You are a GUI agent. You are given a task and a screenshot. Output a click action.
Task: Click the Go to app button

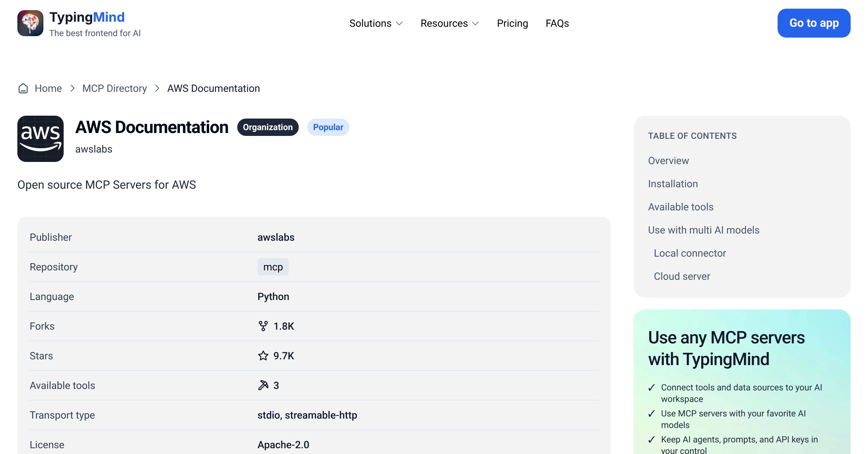814,23
